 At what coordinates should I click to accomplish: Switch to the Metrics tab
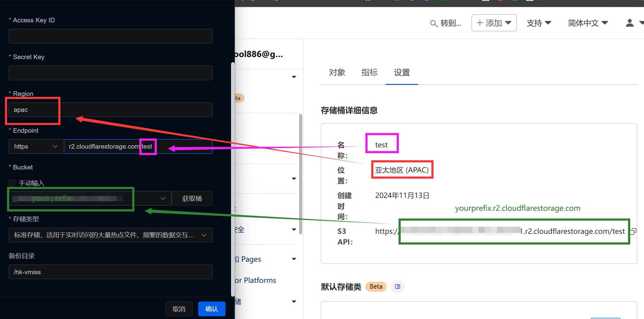coord(369,73)
